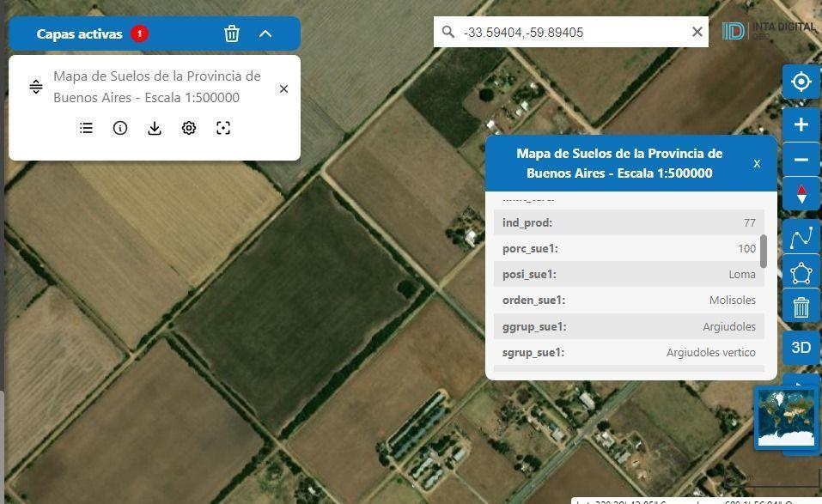Zoom to the soil map layer extent
The height and width of the screenshot is (504, 822).
(x=223, y=128)
